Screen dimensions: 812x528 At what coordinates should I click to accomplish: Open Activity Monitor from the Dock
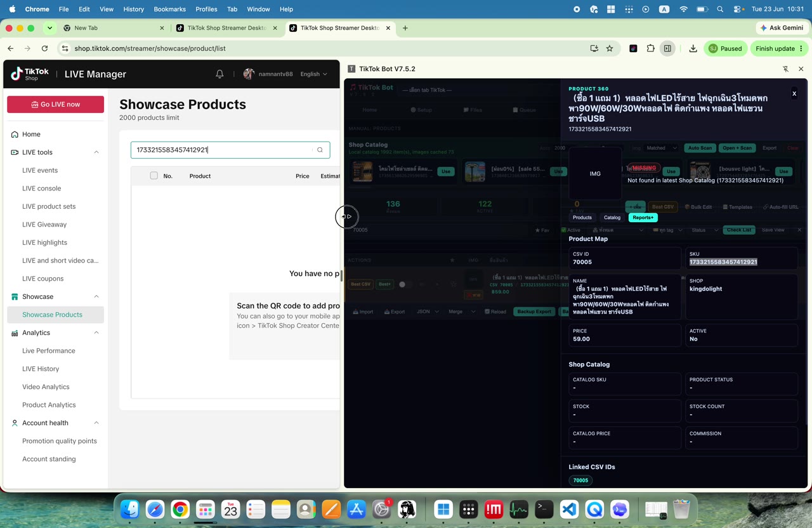(519, 509)
